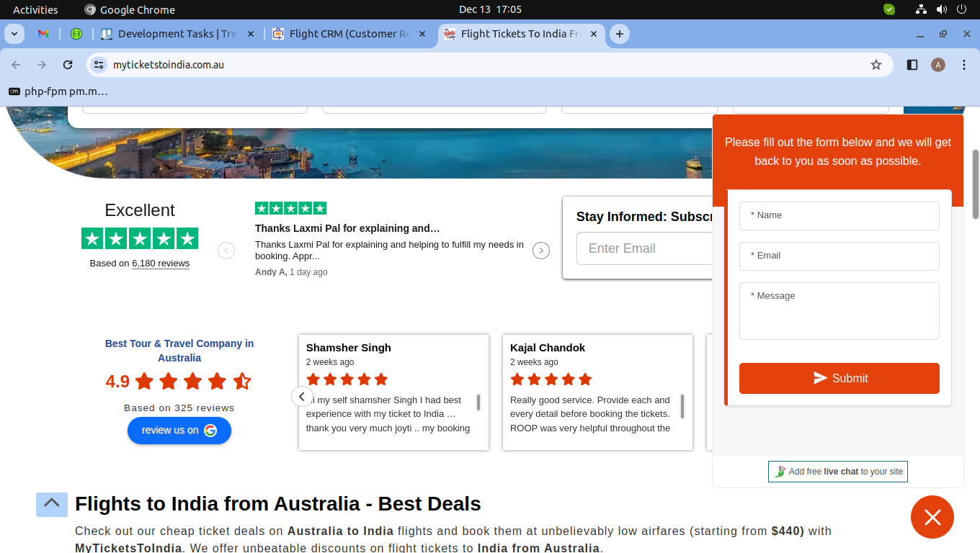Reload the current page
The image size is (980, 553).
coord(68,65)
